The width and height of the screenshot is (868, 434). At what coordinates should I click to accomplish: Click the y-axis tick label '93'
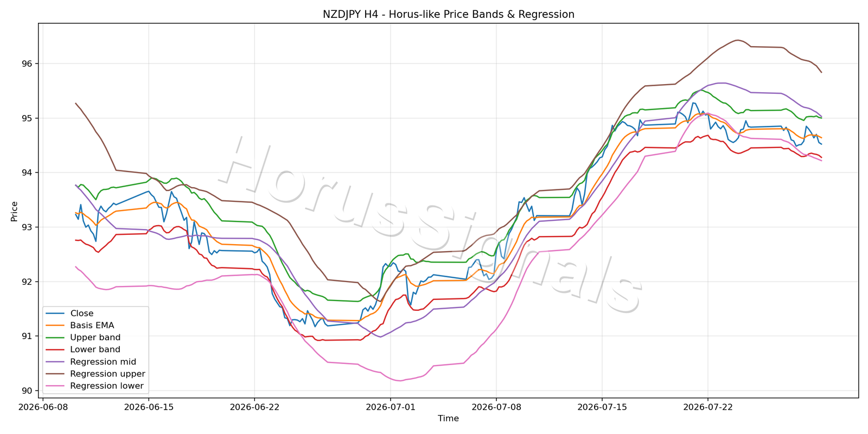coord(28,227)
